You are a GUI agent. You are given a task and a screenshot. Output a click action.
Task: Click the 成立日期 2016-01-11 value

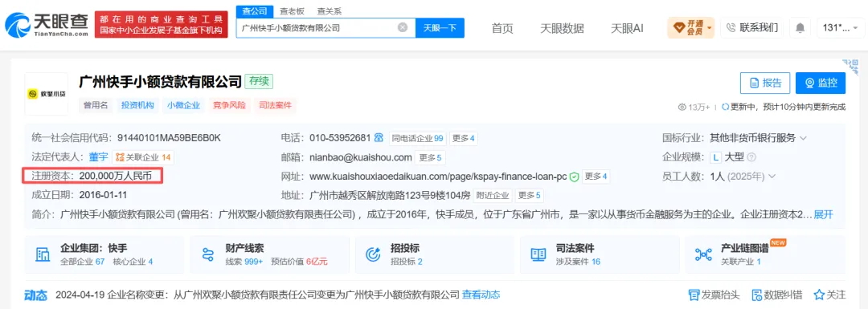click(x=103, y=195)
